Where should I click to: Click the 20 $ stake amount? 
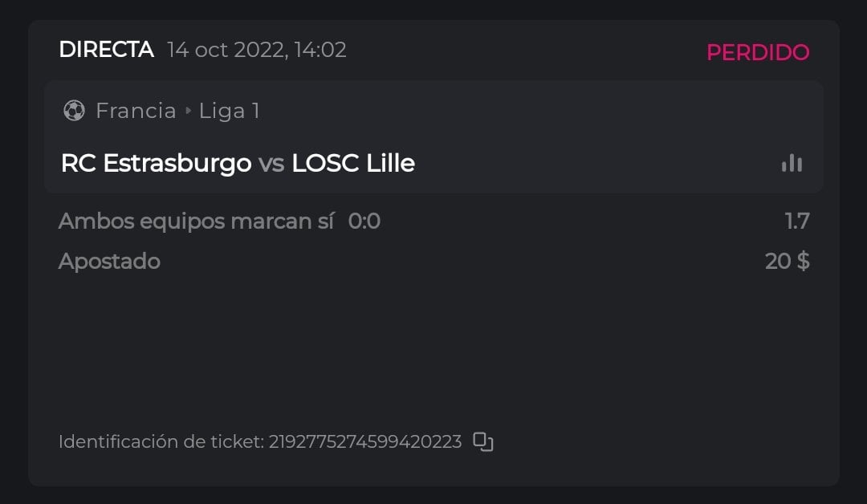tap(787, 262)
